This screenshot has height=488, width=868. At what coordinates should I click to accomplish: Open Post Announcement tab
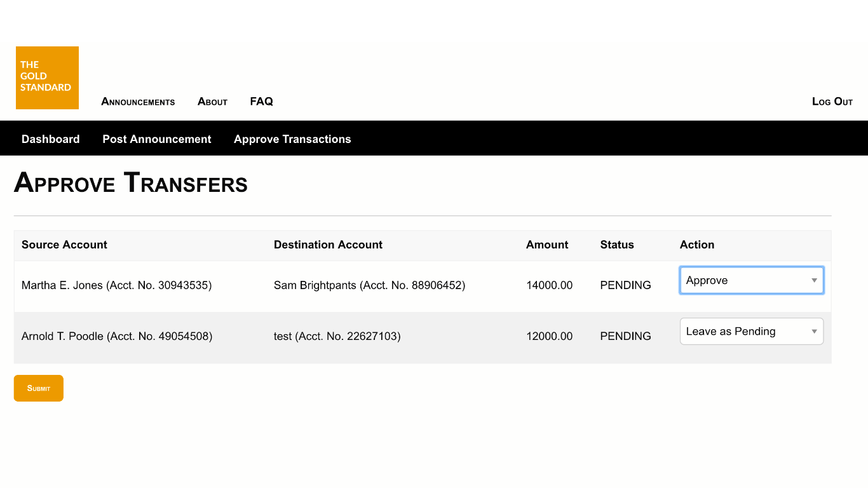(x=157, y=139)
